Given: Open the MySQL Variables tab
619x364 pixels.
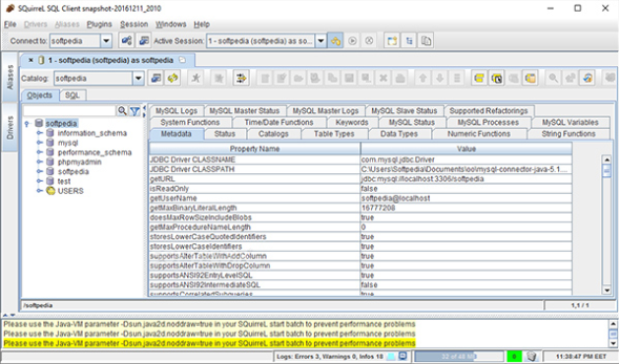Looking at the screenshot, I should 570,122.
